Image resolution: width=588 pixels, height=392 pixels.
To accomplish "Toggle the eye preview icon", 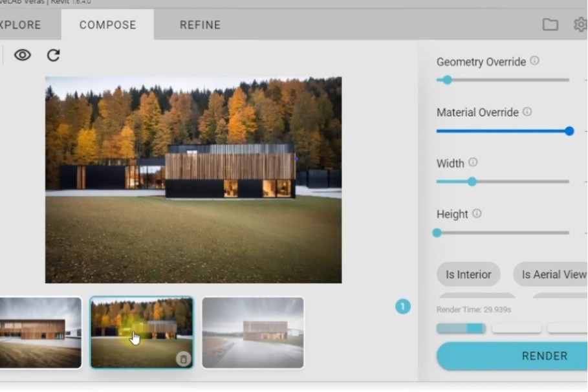I will pyautogui.click(x=23, y=55).
